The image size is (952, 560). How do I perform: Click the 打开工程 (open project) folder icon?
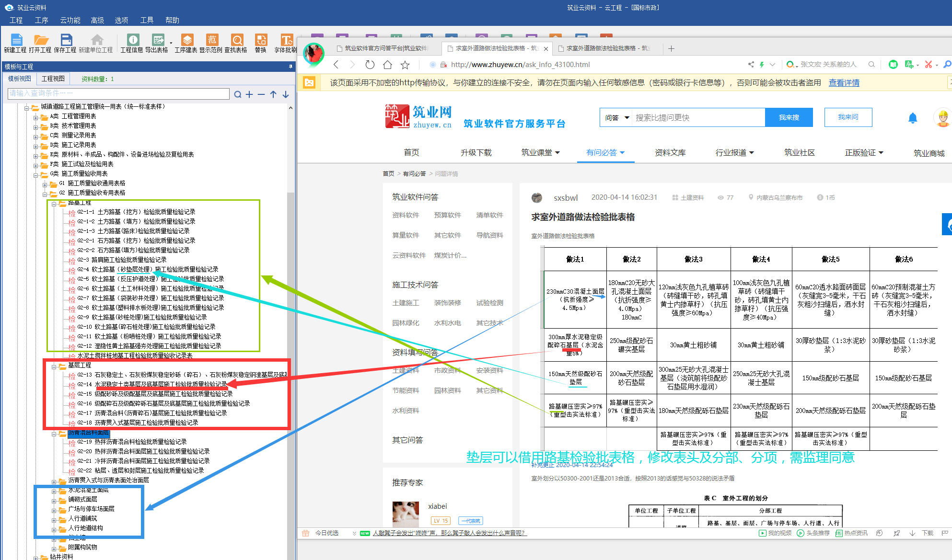[41, 40]
